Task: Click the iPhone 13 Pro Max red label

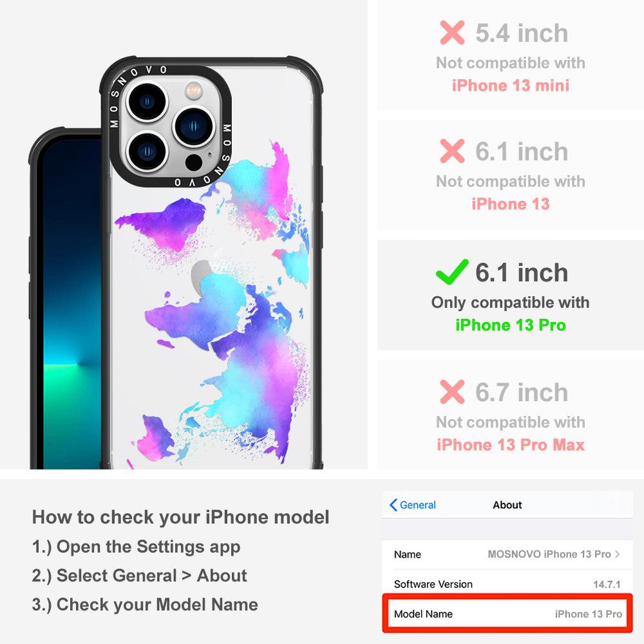Action: [511, 444]
